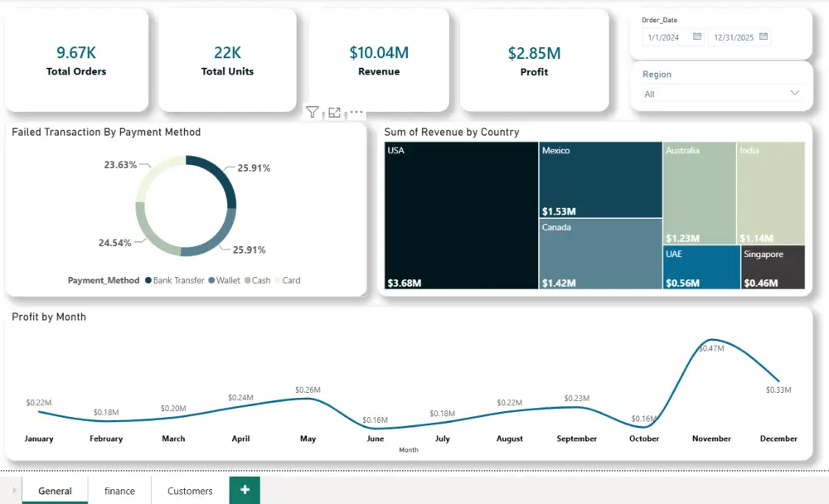This screenshot has height=504, width=829.
Task: Click the December $0.33M data label
Action: [x=778, y=390]
